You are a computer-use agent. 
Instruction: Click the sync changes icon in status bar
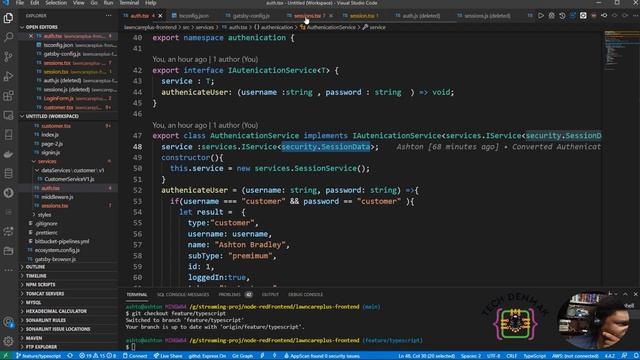coord(70,356)
